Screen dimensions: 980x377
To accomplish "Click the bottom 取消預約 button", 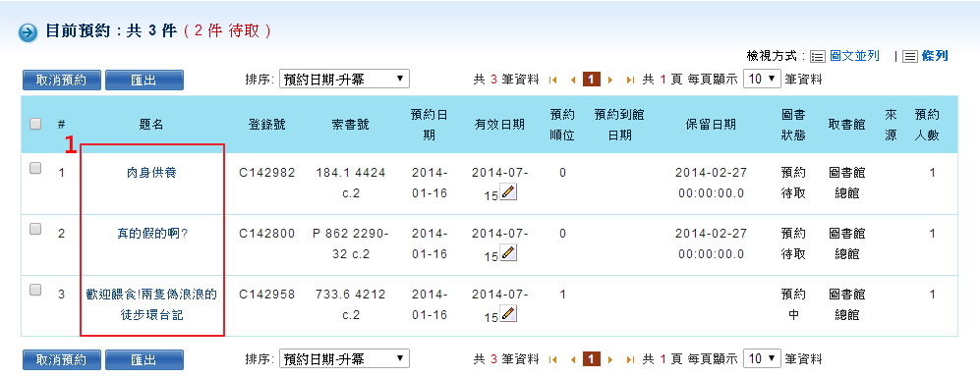I will point(61,359).
